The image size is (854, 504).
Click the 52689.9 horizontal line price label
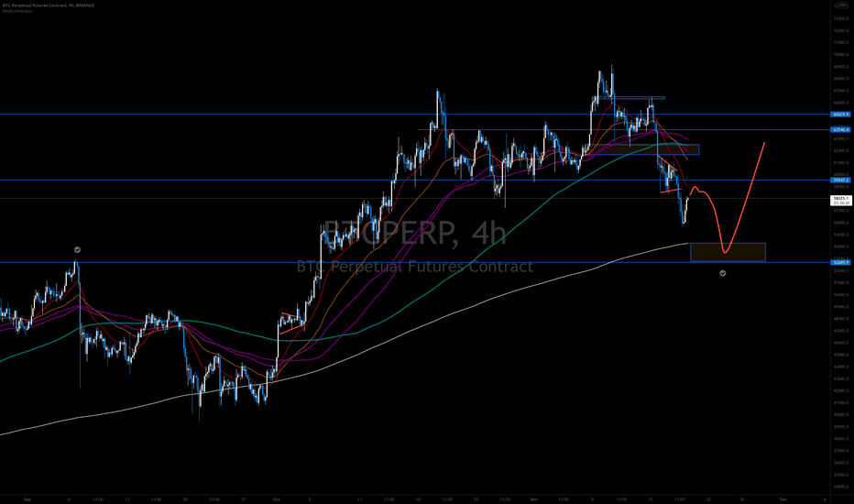(840, 263)
